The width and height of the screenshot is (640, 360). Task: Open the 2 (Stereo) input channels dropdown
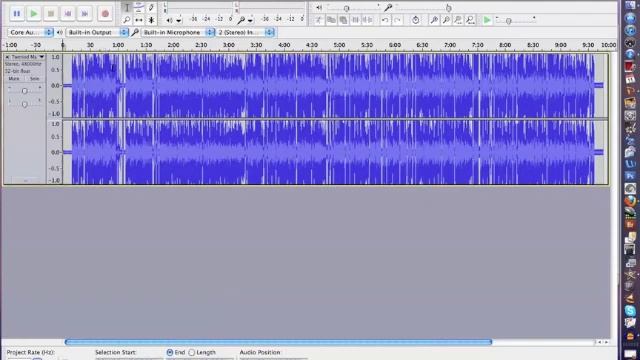(245, 32)
